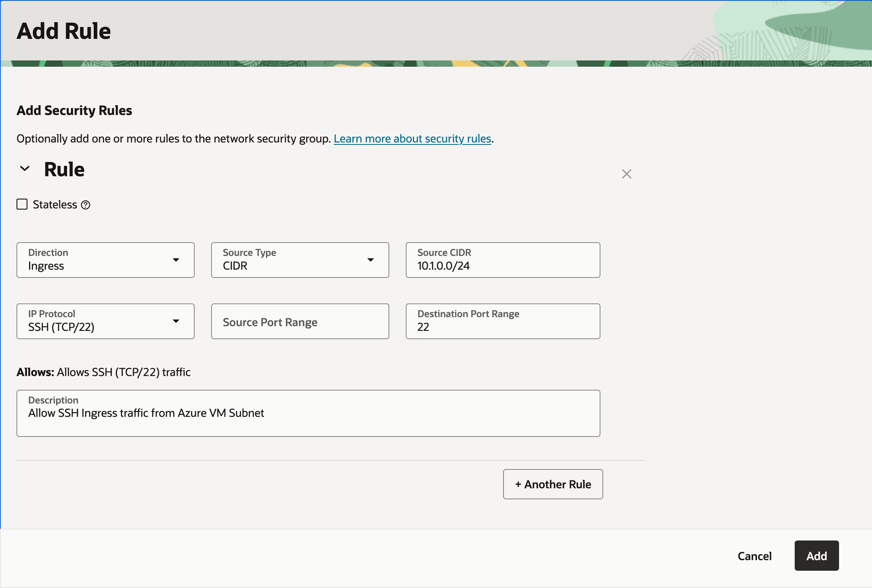Click the Stateless help icon
Image resolution: width=872 pixels, height=588 pixels.
pyautogui.click(x=86, y=205)
